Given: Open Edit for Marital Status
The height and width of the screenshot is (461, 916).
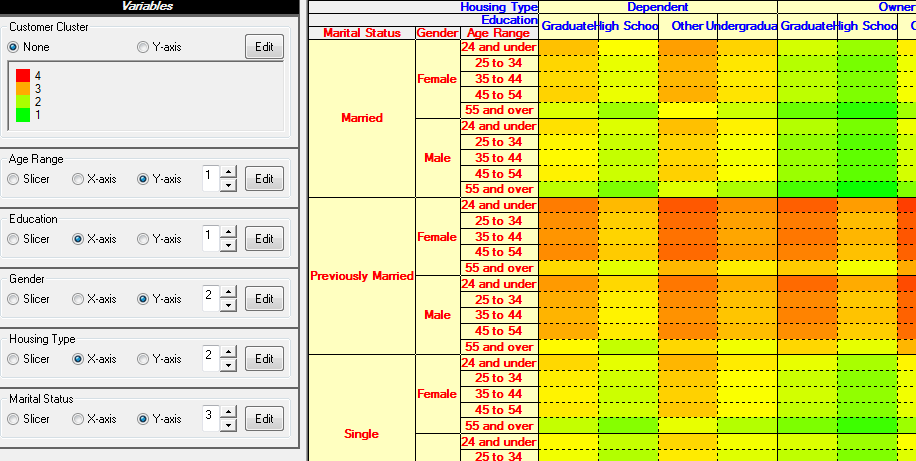Looking at the screenshot, I should pyautogui.click(x=264, y=419).
